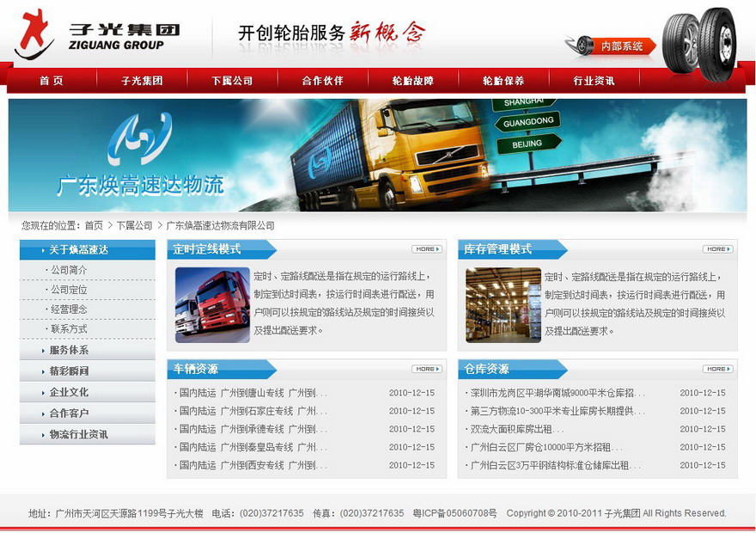Click MORE in the 车辆资源 panel
The width and height of the screenshot is (756, 533).
pos(427,369)
